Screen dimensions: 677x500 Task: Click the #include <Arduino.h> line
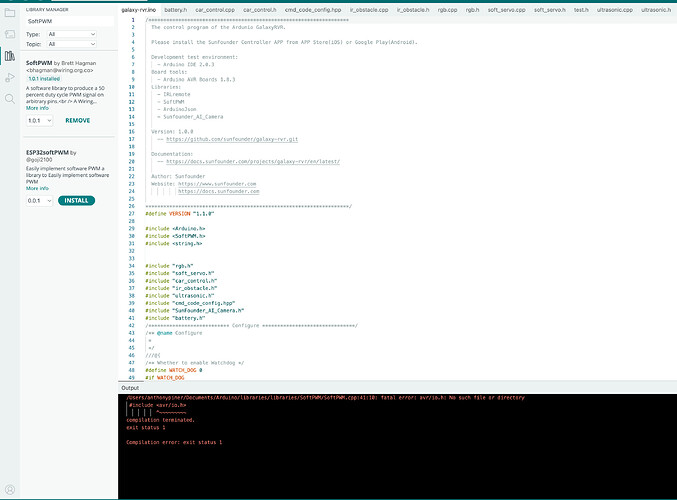(175, 228)
